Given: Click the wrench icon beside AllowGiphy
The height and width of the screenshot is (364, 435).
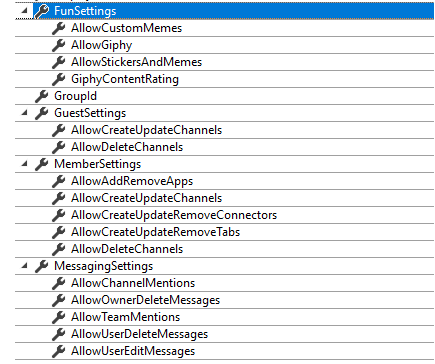Looking at the screenshot, I should pos(59,45).
